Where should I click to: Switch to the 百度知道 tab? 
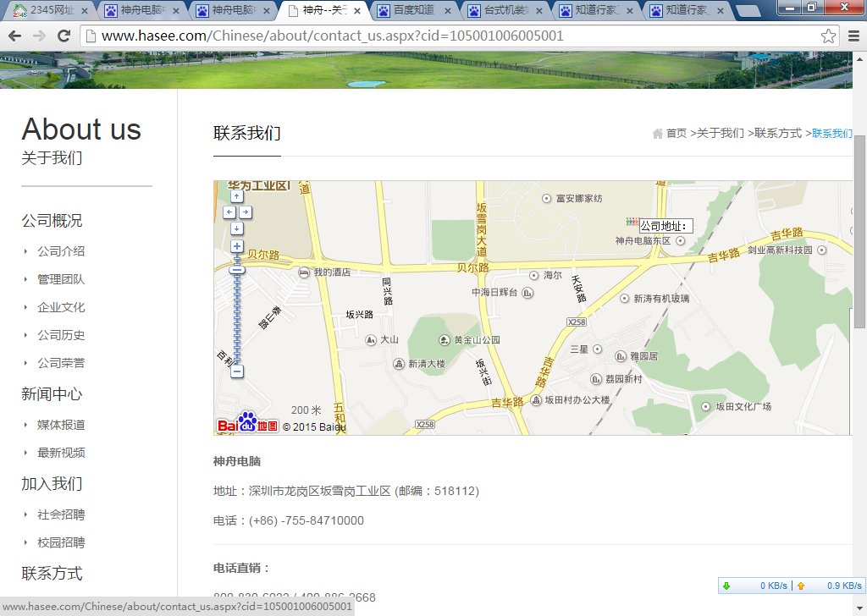412,11
